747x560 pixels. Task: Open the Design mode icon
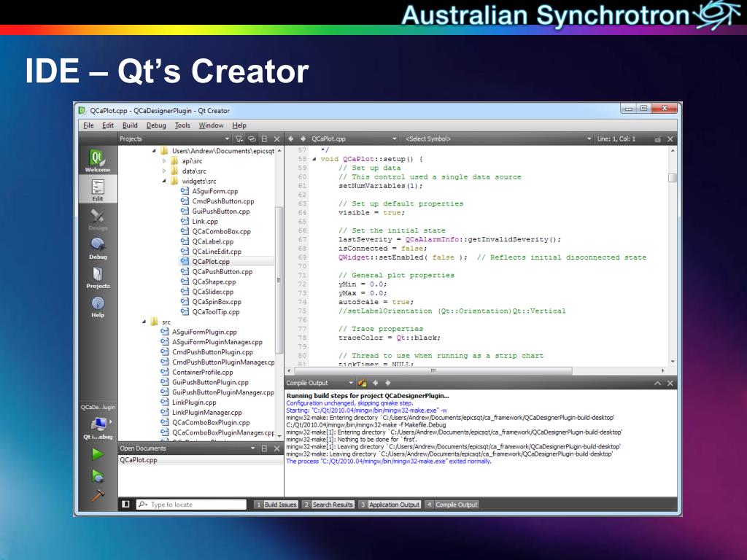pyautogui.click(x=98, y=219)
